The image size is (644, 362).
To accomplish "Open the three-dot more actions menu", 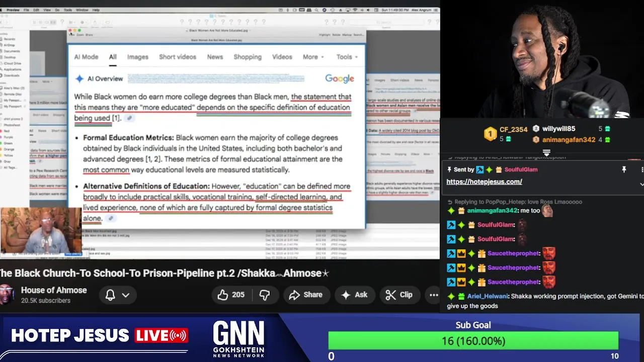I will click(434, 295).
